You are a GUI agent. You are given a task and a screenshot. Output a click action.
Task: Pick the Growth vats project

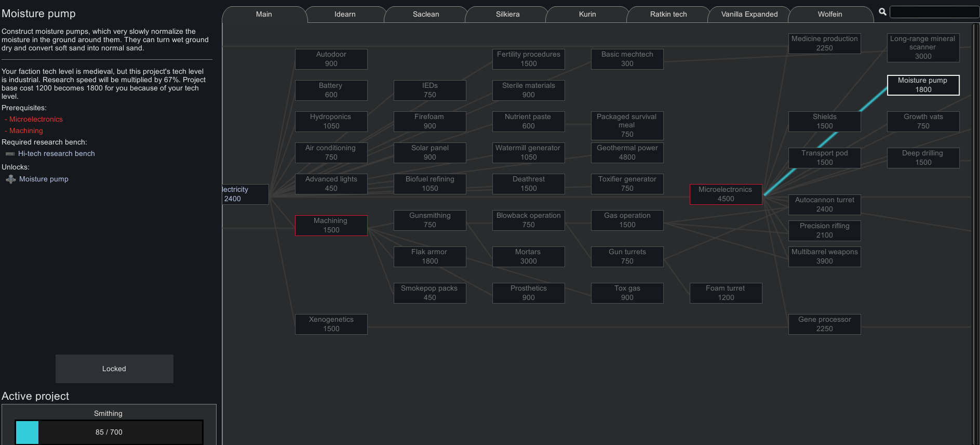923,122
